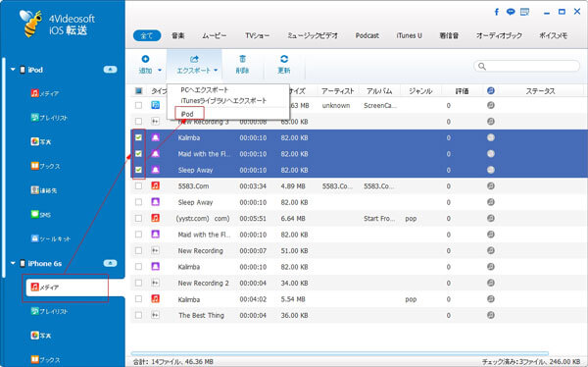
Task: Check the (yystc.com) row checkbox
Action: click(x=138, y=218)
